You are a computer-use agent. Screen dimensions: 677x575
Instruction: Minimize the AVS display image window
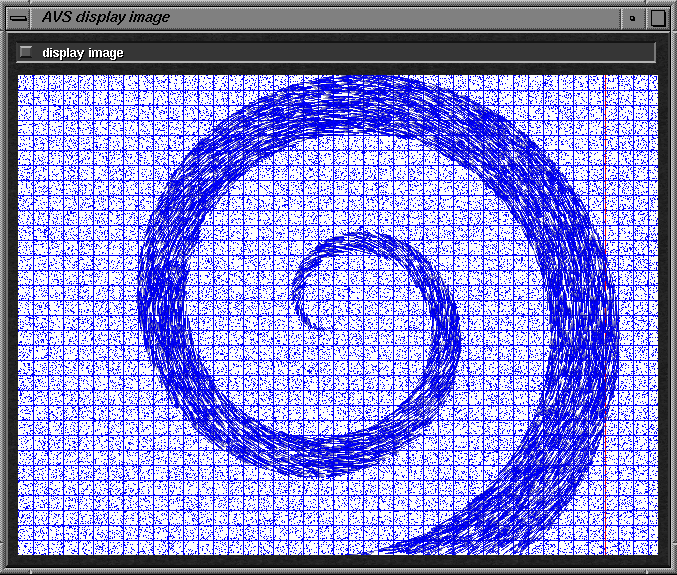(633, 18)
